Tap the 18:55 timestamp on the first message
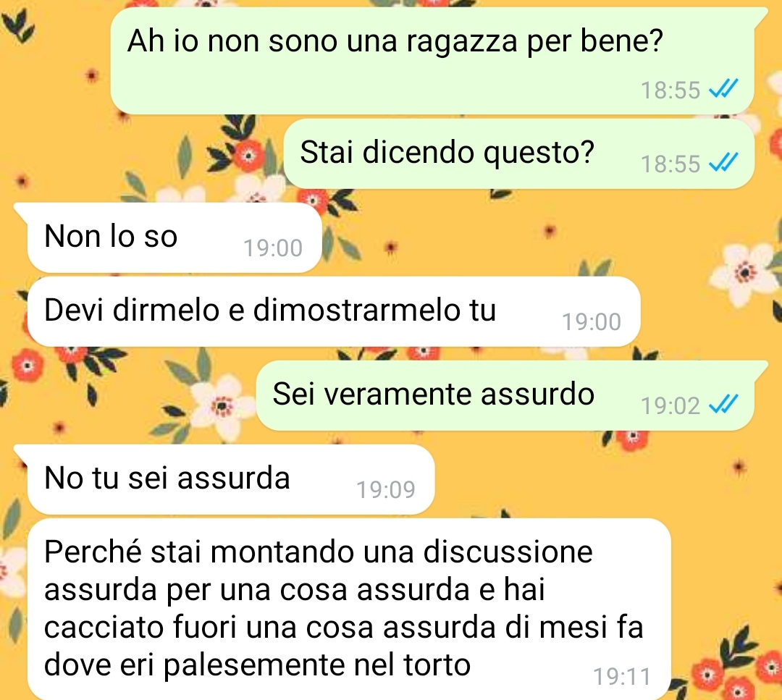Image resolution: width=782 pixels, height=700 pixels. click(x=670, y=90)
